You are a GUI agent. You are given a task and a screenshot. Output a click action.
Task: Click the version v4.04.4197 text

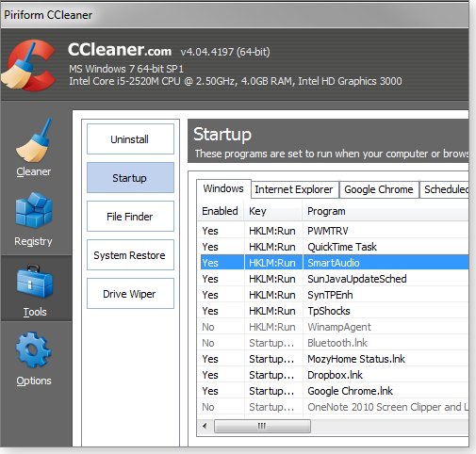[225, 52]
